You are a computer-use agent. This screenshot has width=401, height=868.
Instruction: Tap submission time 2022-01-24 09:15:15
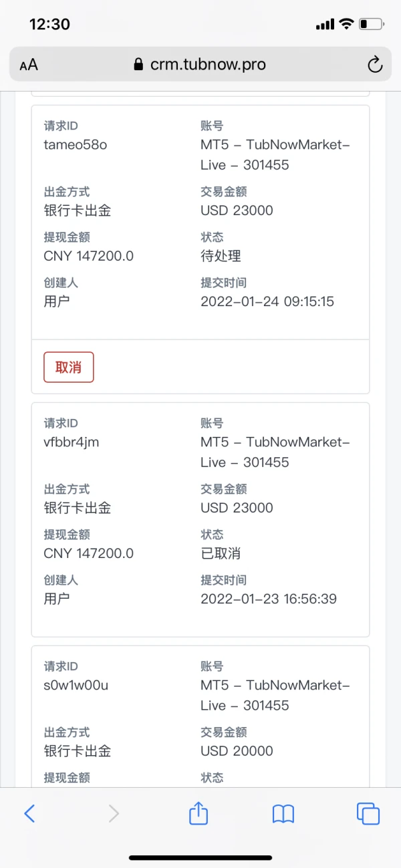tap(267, 301)
